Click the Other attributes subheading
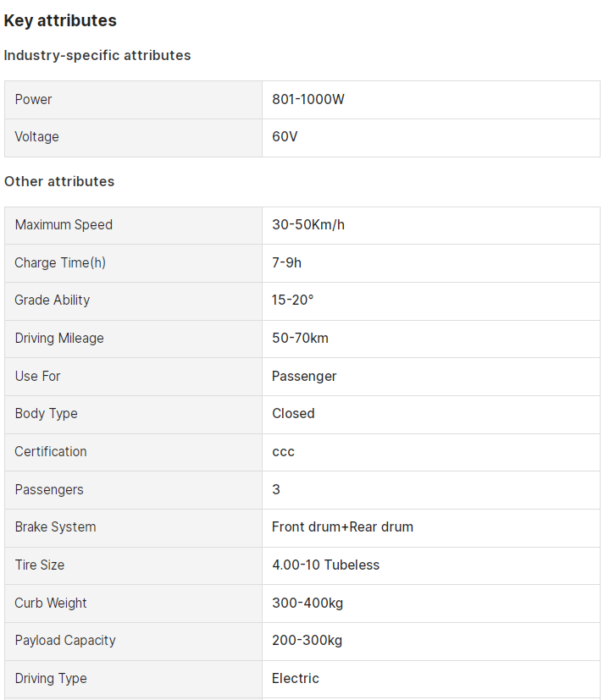 point(59,182)
